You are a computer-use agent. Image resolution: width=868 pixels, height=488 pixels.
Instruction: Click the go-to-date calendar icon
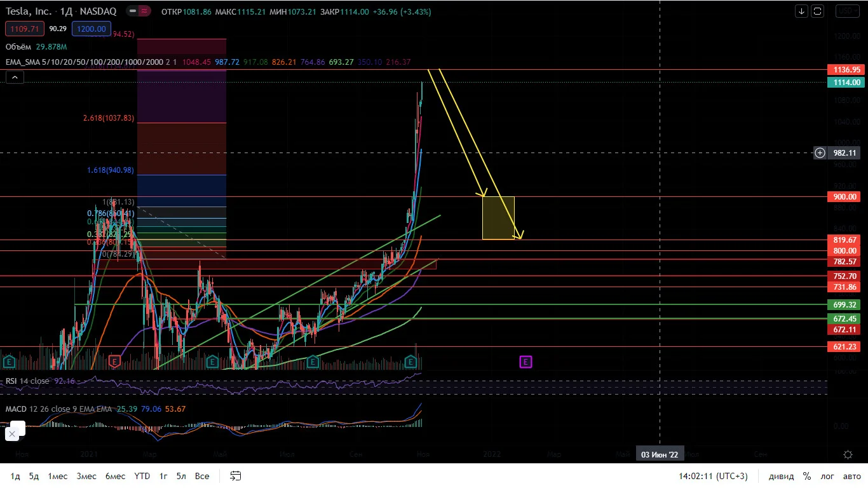point(236,476)
